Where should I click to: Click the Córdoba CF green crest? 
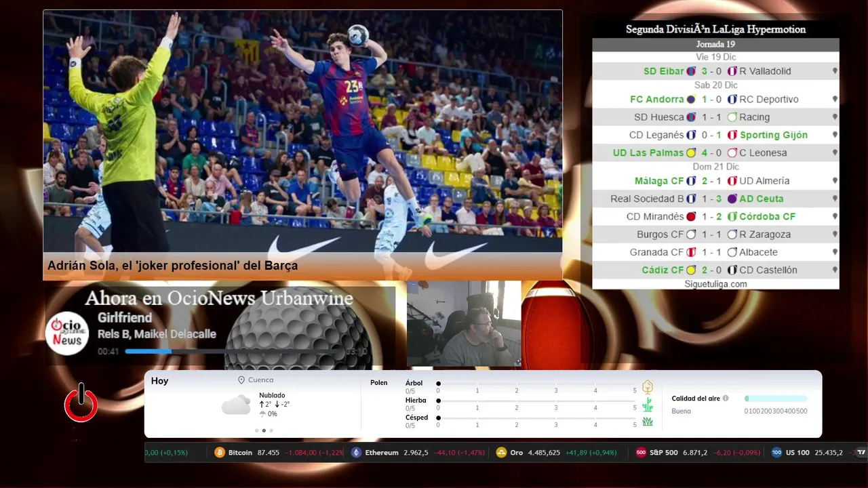[732, 216]
